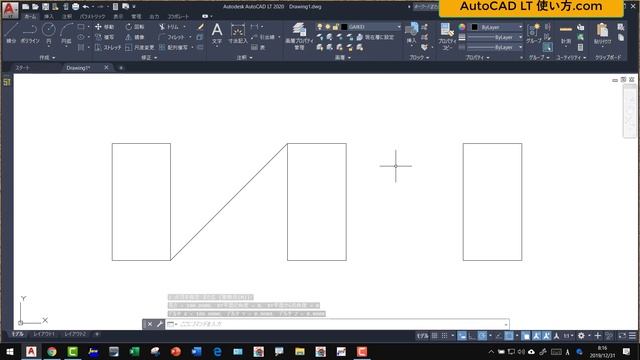Expand the 注釈 (Annotation) panel
The image size is (640, 360).
pos(244,58)
